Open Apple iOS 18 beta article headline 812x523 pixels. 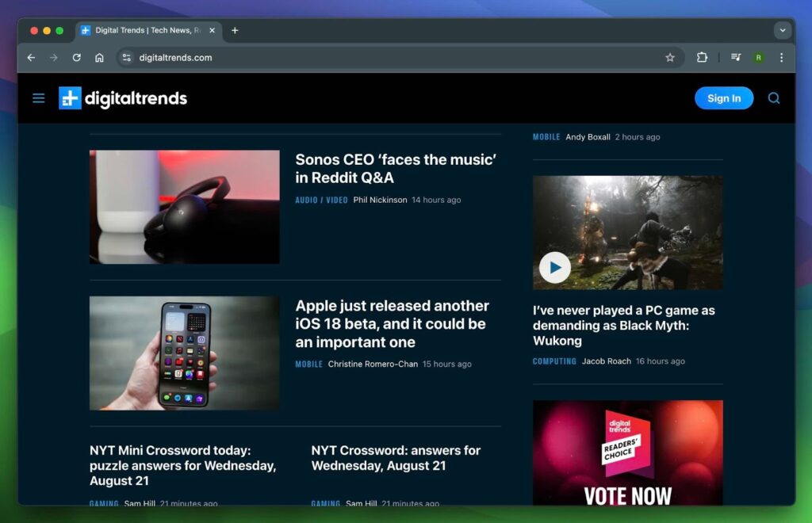[392, 324]
